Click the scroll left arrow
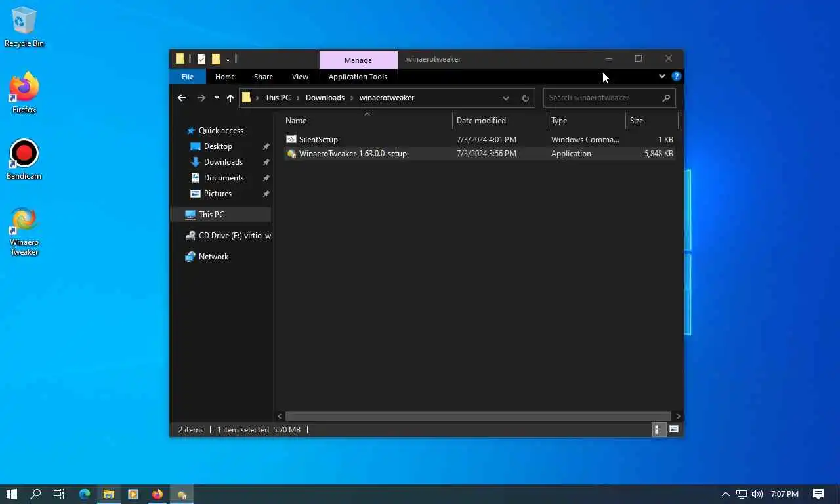Viewport: 840px width, 504px height. [280, 416]
